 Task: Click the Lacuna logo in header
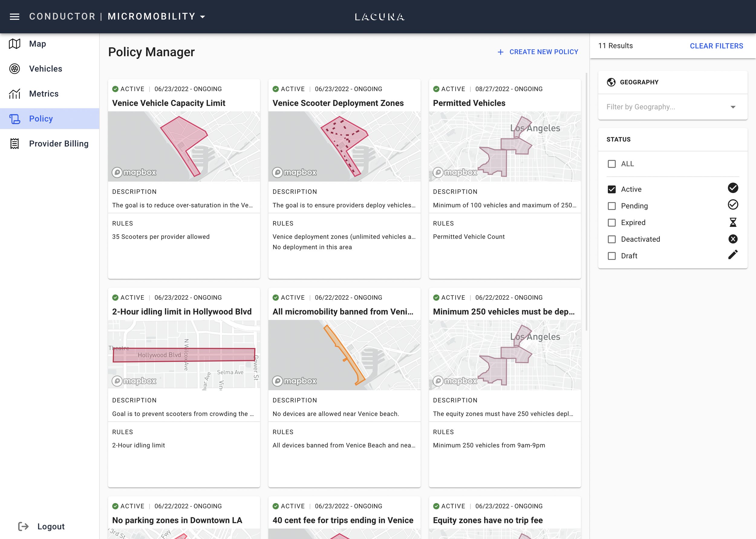(x=380, y=17)
